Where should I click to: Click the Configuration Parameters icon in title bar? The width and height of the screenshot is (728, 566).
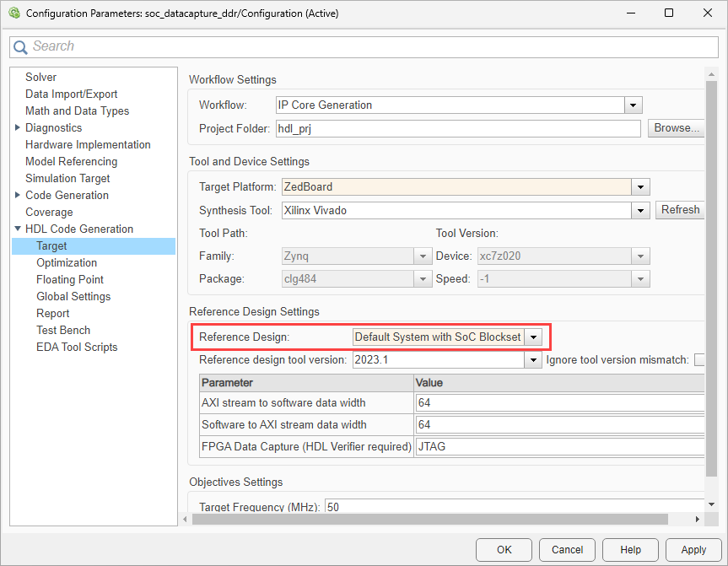click(x=13, y=13)
